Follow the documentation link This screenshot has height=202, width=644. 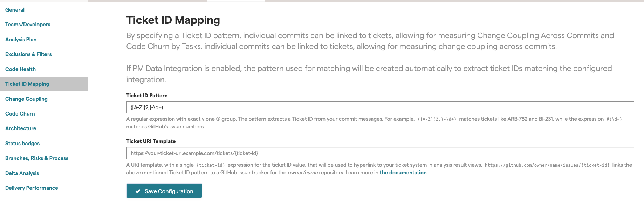click(x=403, y=173)
